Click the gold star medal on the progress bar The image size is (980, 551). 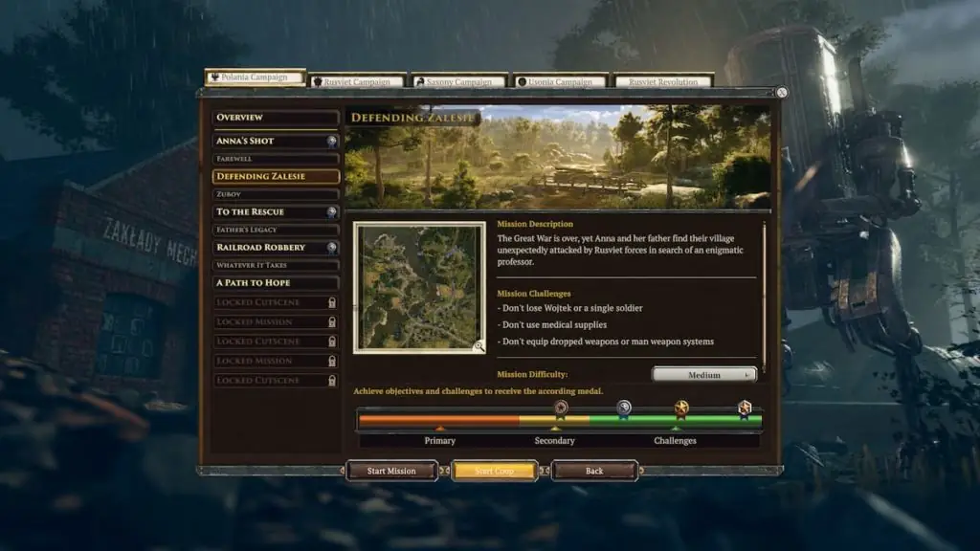[681, 408]
